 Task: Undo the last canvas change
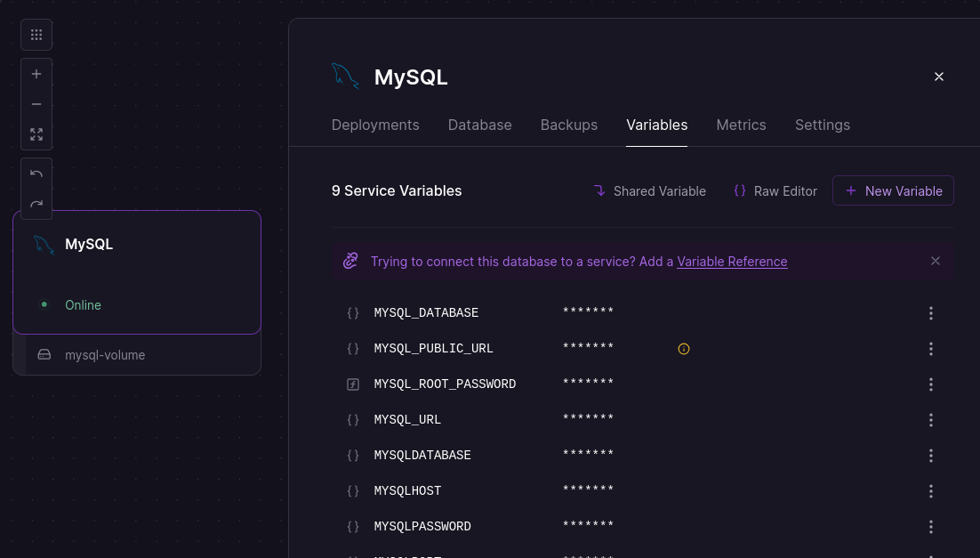tap(36, 174)
